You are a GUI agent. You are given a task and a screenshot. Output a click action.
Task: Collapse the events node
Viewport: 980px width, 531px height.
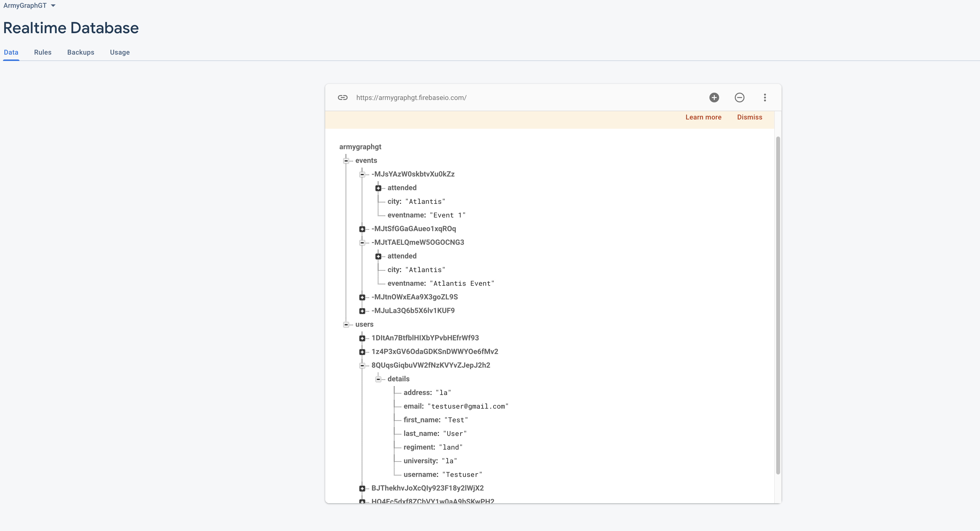[x=346, y=161]
